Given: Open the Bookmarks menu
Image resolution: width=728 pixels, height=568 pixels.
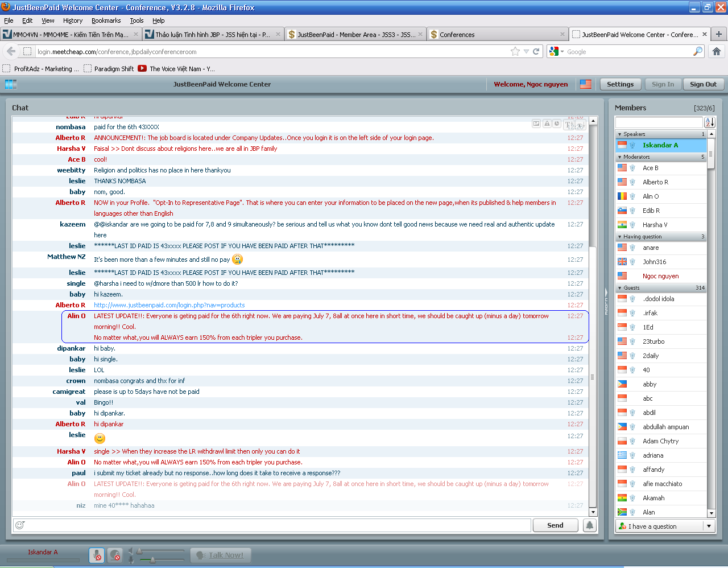Looking at the screenshot, I should [x=106, y=20].
